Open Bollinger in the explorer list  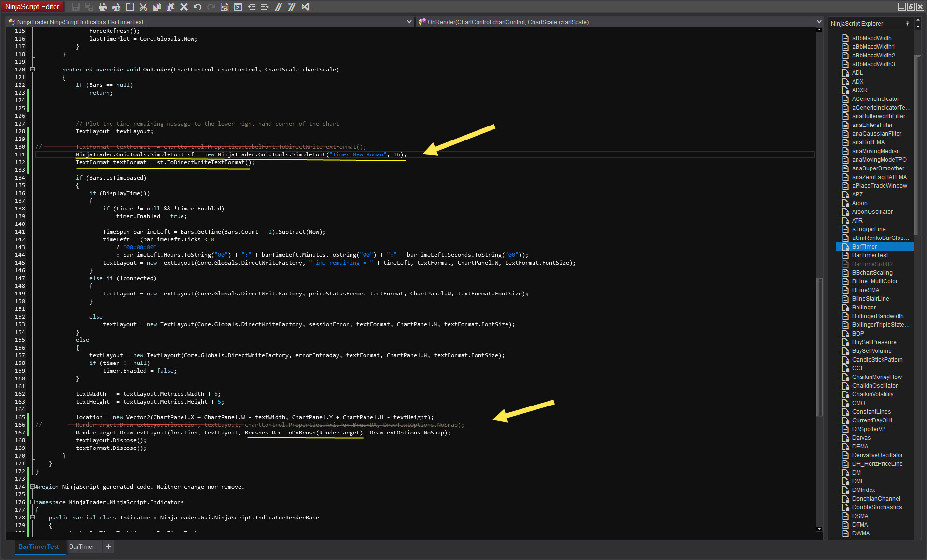coord(864,308)
